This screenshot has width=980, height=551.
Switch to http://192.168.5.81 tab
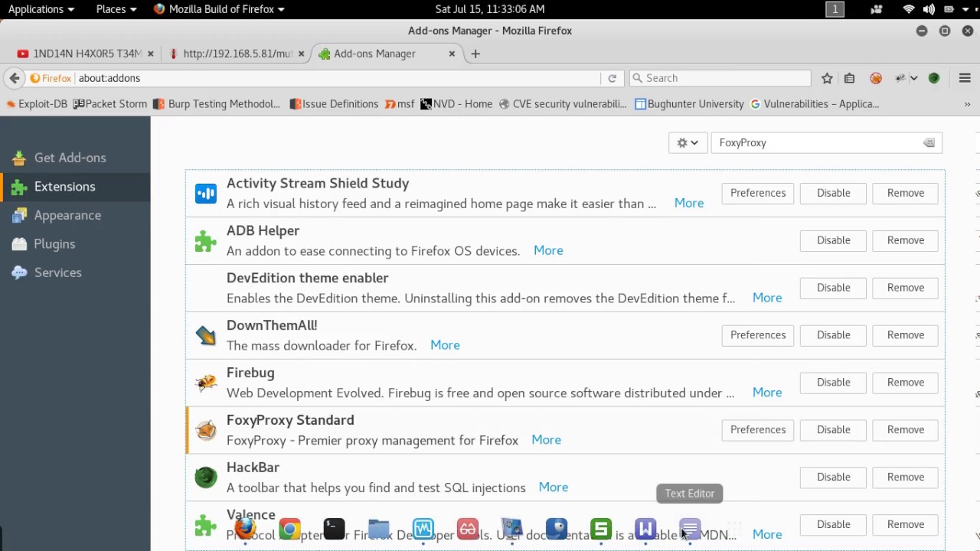pos(237,54)
